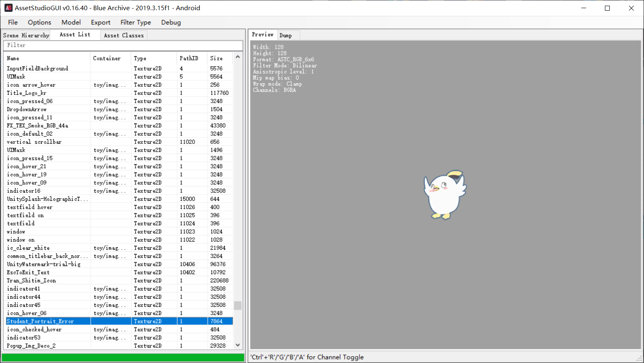Screen dimensions: 644x363
Task: Switch to the Scene Hierarchy tab
Action: 26,35
